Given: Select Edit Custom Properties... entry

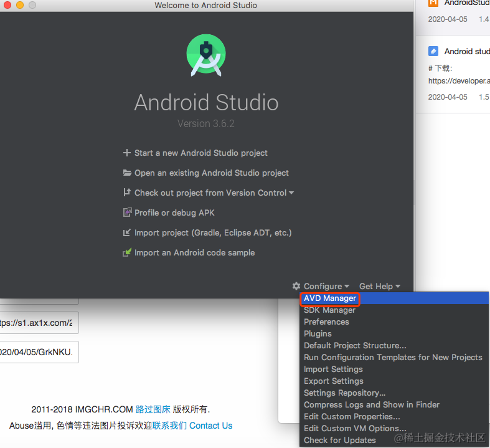Looking at the screenshot, I should point(393,417).
